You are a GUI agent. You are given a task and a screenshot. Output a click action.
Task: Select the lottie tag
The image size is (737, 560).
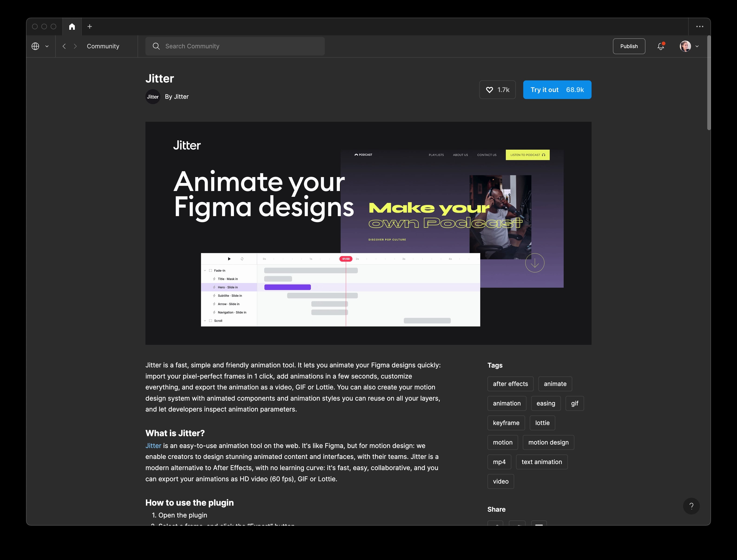(542, 423)
